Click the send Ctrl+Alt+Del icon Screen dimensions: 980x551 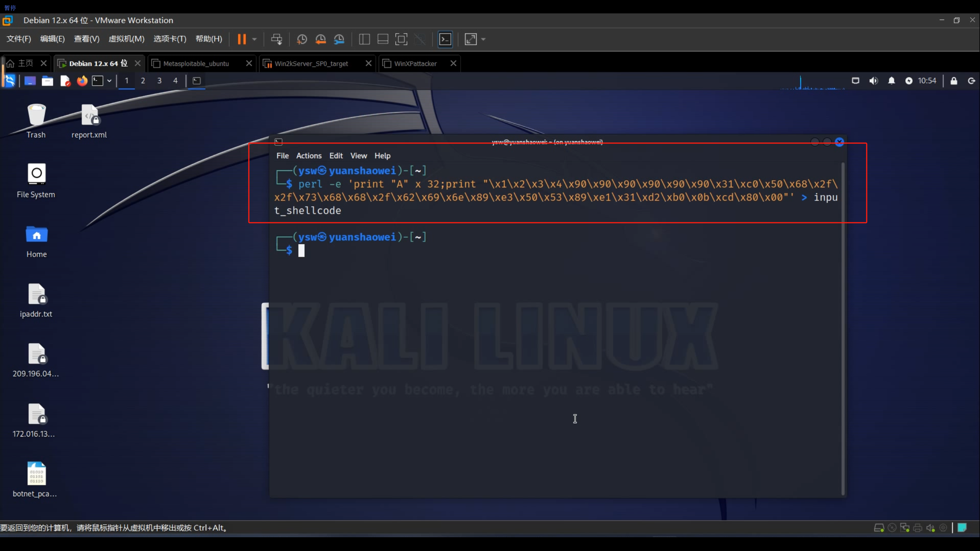pyautogui.click(x=276, y=39)
